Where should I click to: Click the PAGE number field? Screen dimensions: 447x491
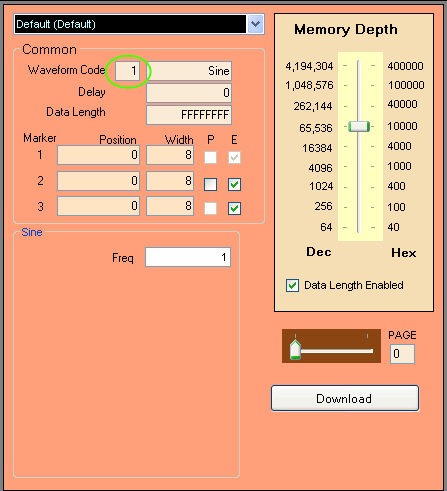pos(402,354)
